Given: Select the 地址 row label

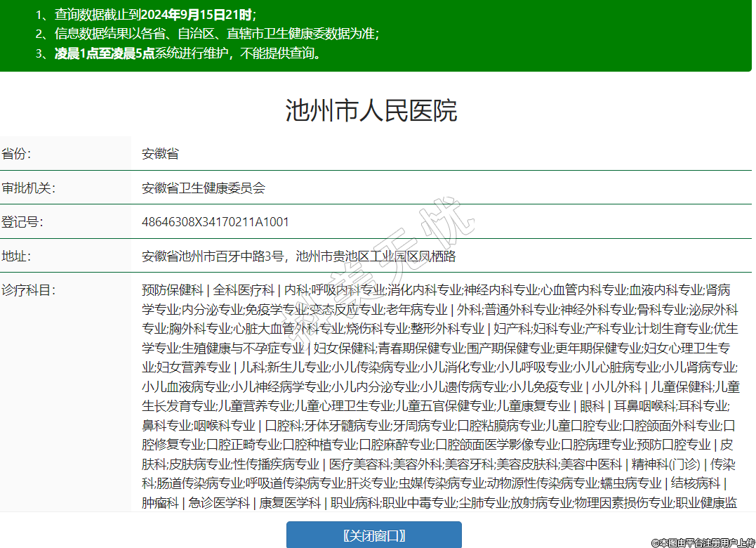Looking at the screenshot, I should click(x=16, y=256).
